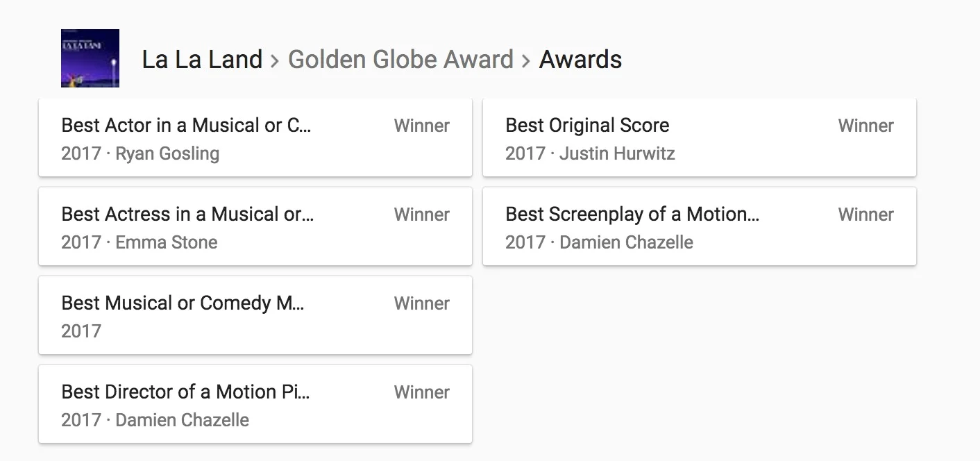Screen dimensions: 980x461
Task: Click the La La Land poster thumbnail
Action: 90,58
